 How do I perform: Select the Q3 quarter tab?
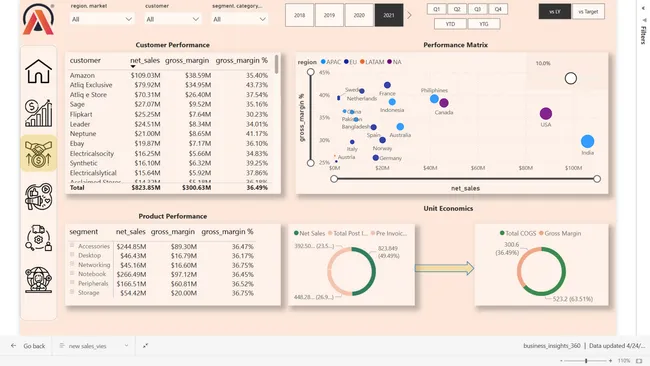tap(477, 9)
